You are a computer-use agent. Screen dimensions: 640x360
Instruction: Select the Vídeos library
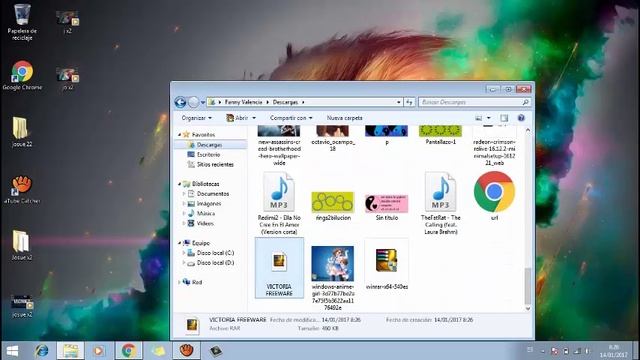click(x=205, y=224)
